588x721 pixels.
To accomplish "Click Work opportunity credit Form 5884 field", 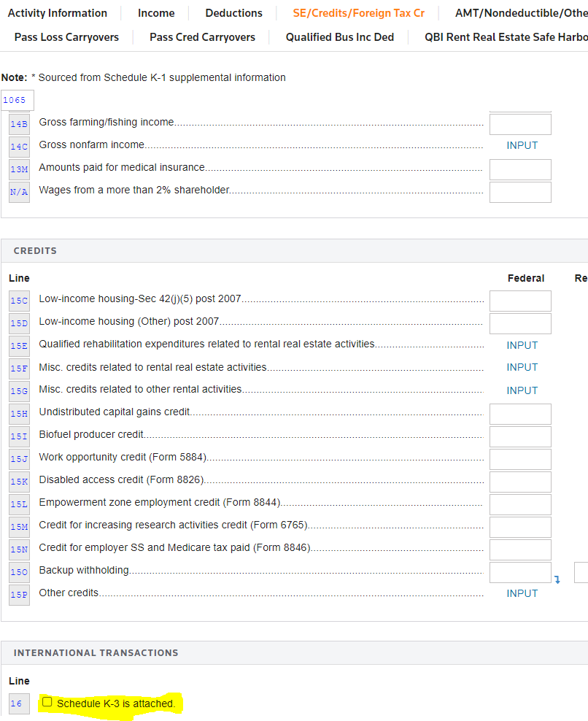I will 520,459.
